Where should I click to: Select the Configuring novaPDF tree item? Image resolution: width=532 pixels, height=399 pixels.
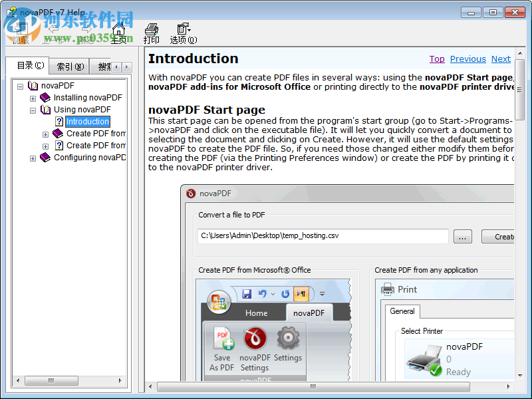point(90,158)
